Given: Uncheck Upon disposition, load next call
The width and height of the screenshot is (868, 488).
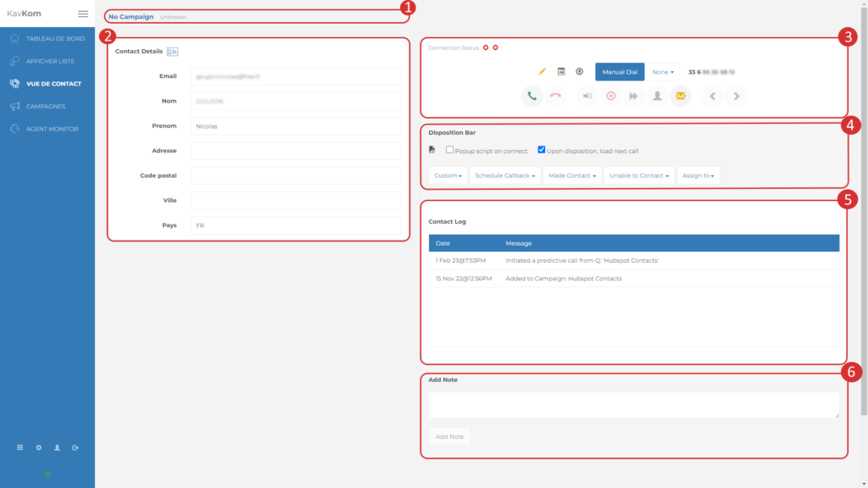Looking at the screenshot, I should click(x=541, y=150).
